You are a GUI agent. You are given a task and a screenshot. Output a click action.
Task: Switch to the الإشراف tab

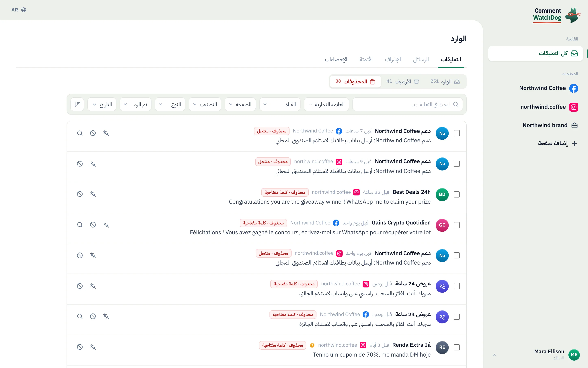point(393,60)
